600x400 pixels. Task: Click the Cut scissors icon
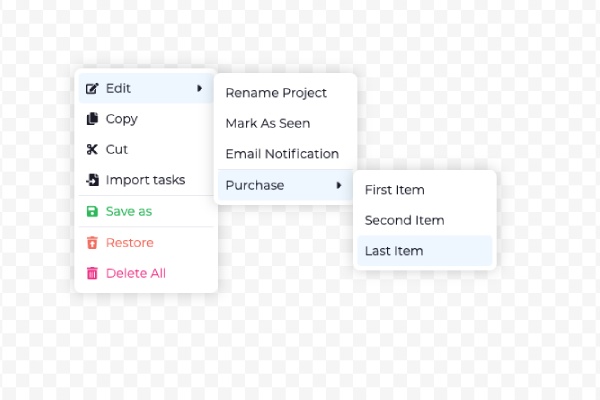[x=92, y=149]
